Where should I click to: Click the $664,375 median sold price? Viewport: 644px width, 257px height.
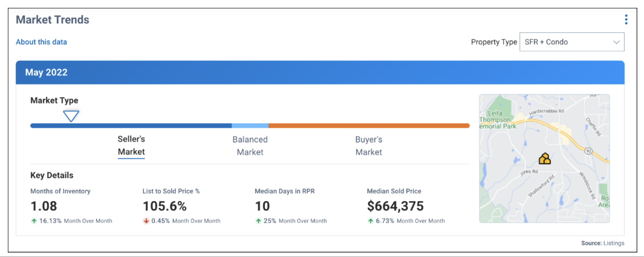(395, 206)
